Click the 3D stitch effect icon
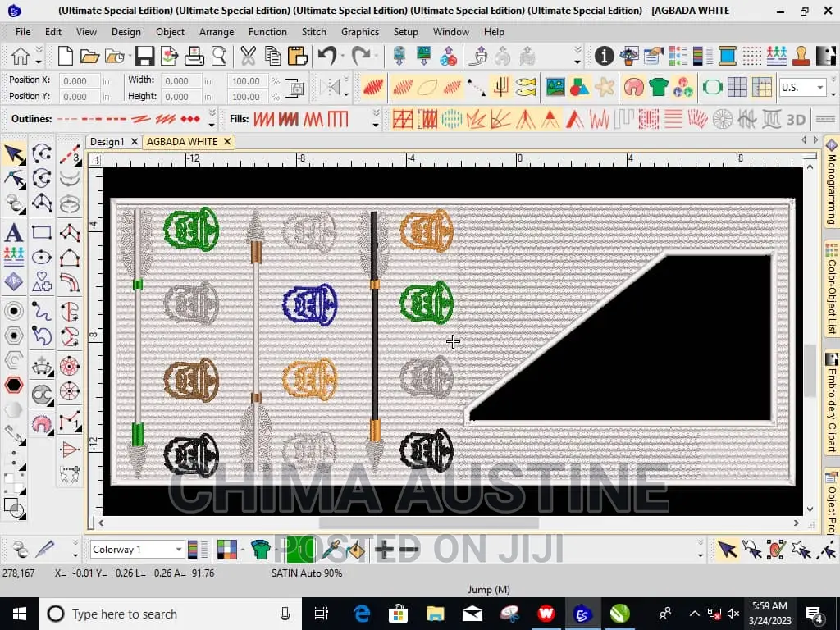This screenshot has width=840, height=630. 797,119
